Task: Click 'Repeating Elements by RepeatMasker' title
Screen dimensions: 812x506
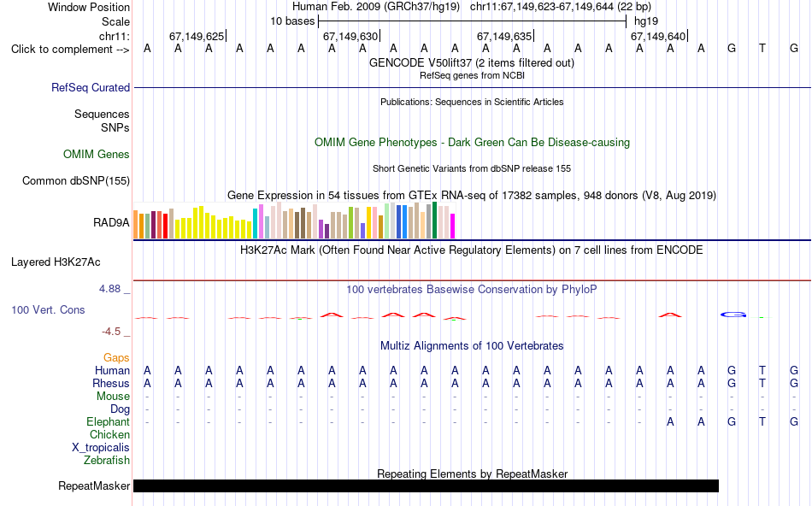Action: pyautogui.click(x=473, y=474)
